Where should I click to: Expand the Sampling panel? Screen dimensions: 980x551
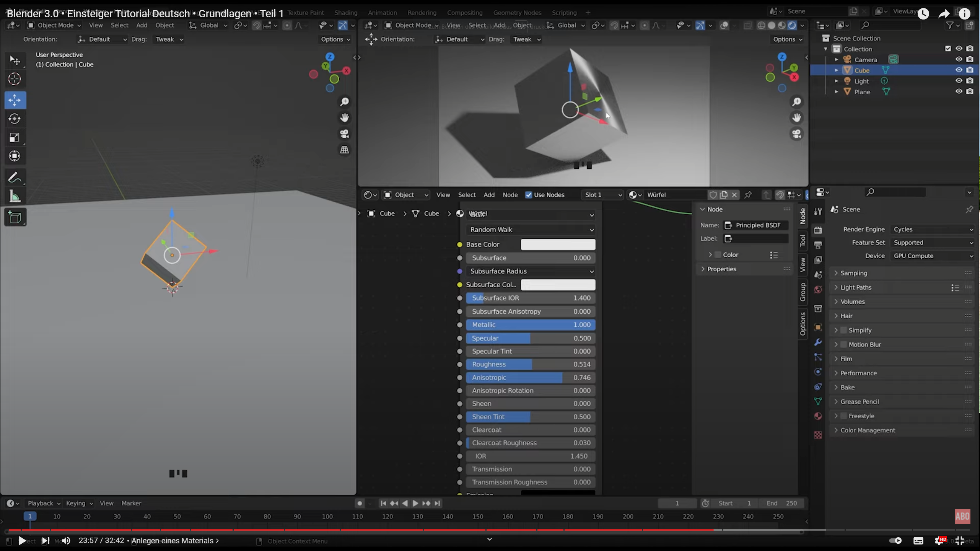coord(853,273)
